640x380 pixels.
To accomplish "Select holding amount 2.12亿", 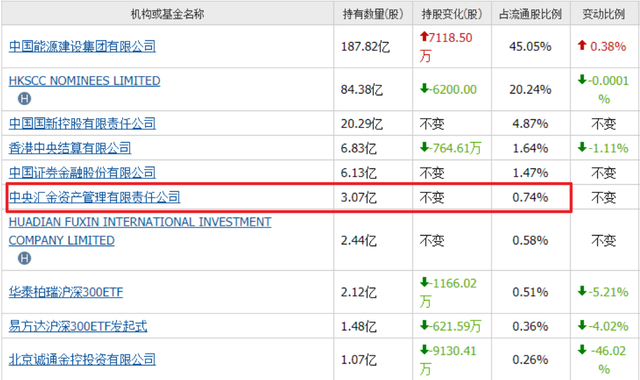I will 358,292.
